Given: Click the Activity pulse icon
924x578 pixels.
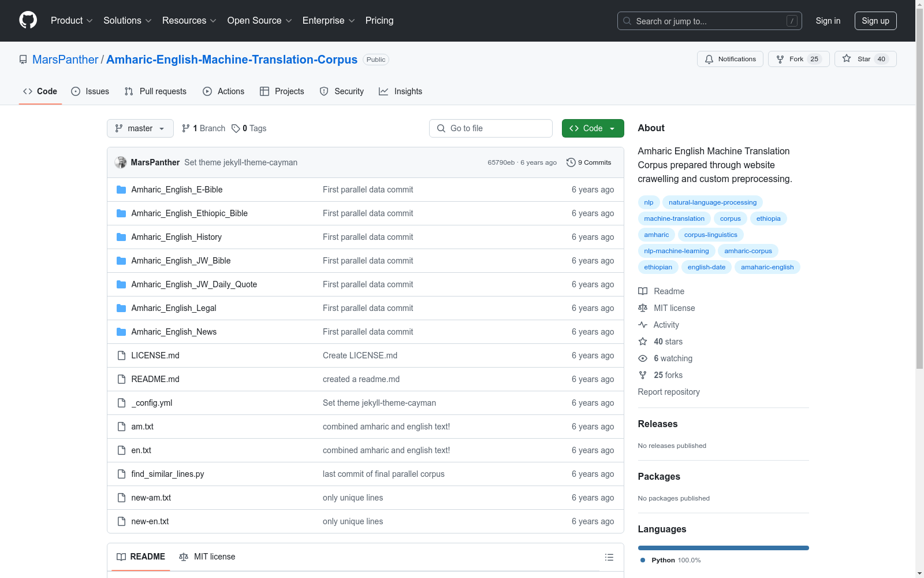Looking at the screenshot, I should click(x=643, y=325).
